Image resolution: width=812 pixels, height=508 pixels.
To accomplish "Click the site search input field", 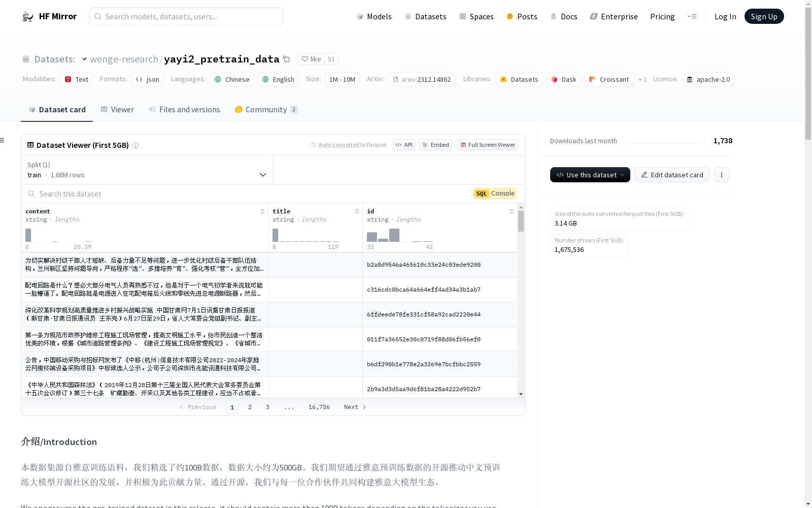I will pos(186,16).
